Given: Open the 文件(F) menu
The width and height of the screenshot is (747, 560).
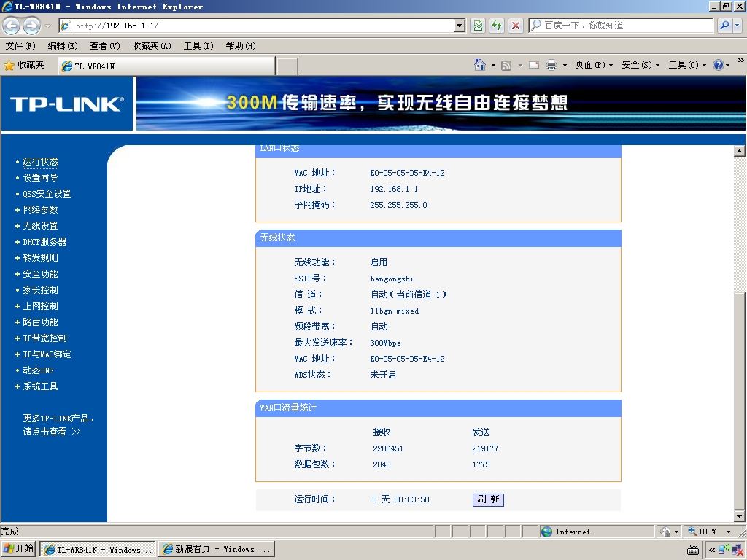Looking at the screenshot, I should pos(20,46).
